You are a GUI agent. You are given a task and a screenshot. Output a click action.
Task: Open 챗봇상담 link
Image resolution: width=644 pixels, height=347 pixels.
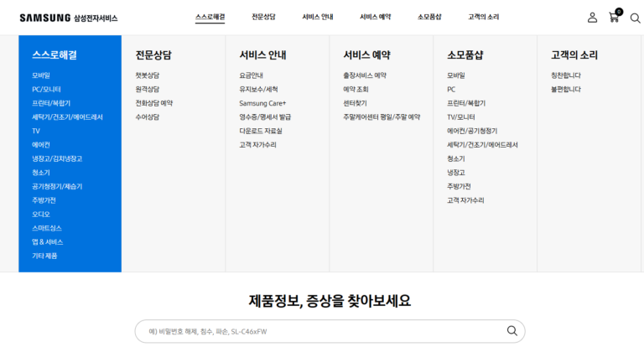coord(148,75)
